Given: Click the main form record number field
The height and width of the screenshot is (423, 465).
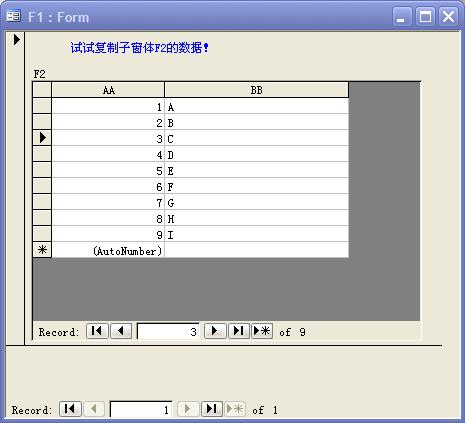Looking at the screenshot, I should coord(141,409).
